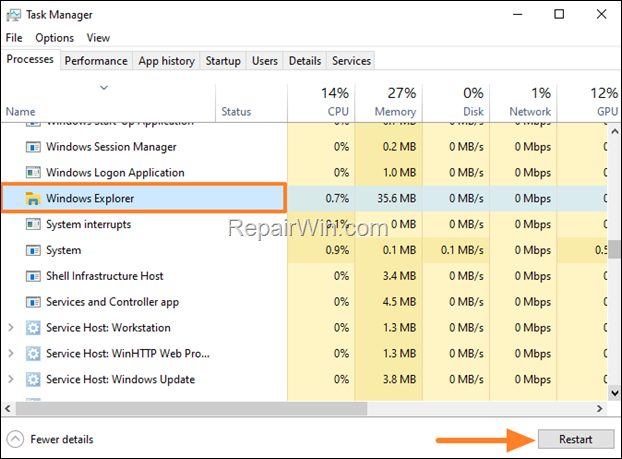Image resolution: width=622 pixels, height=459 pixels.
Task: Click the Restart button
Action: coord(576,439)
